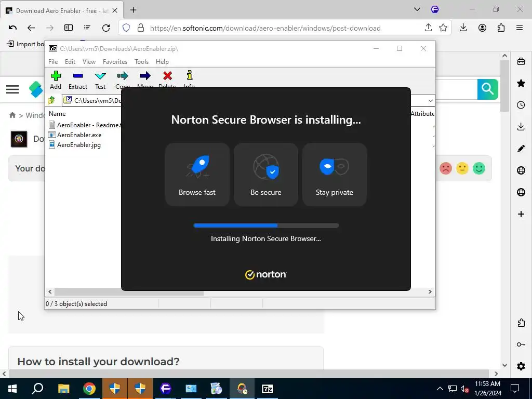Click the neutral yellow face feedback icon
Viewport: 532px width, 399px height.
pyautogui.click(x=462, y=168)
